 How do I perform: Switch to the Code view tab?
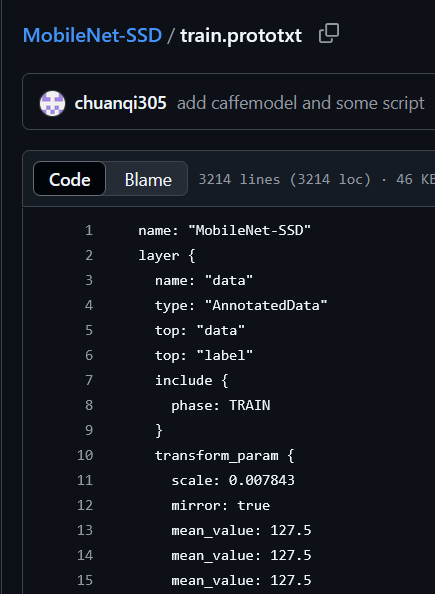click(x=70, y=179)
